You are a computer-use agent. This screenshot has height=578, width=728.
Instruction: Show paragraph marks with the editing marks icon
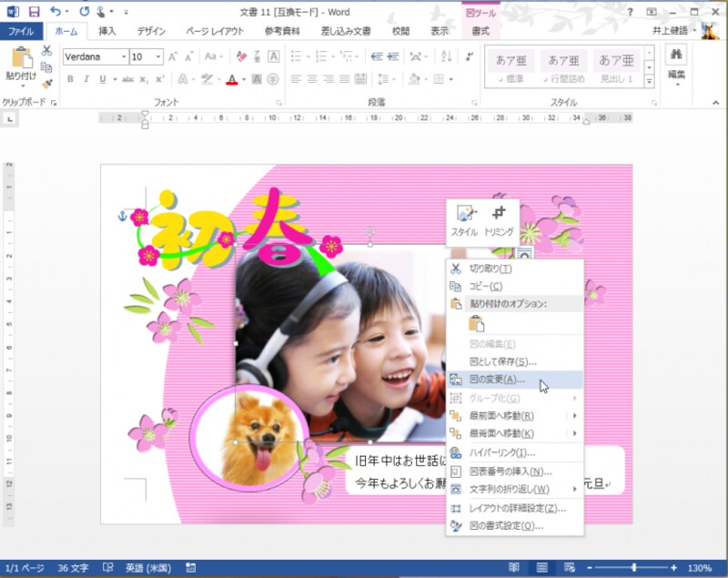(468, 56)
